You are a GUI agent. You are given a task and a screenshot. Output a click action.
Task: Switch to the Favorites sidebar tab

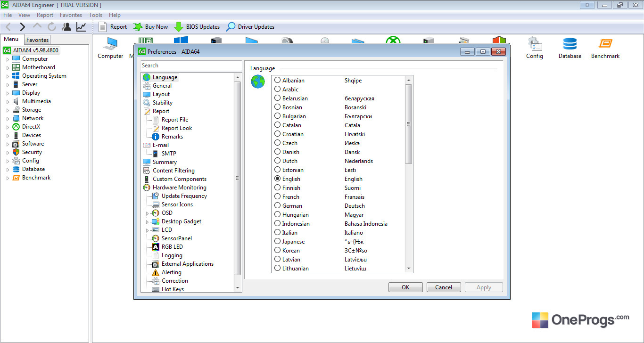tap(37, 40)
